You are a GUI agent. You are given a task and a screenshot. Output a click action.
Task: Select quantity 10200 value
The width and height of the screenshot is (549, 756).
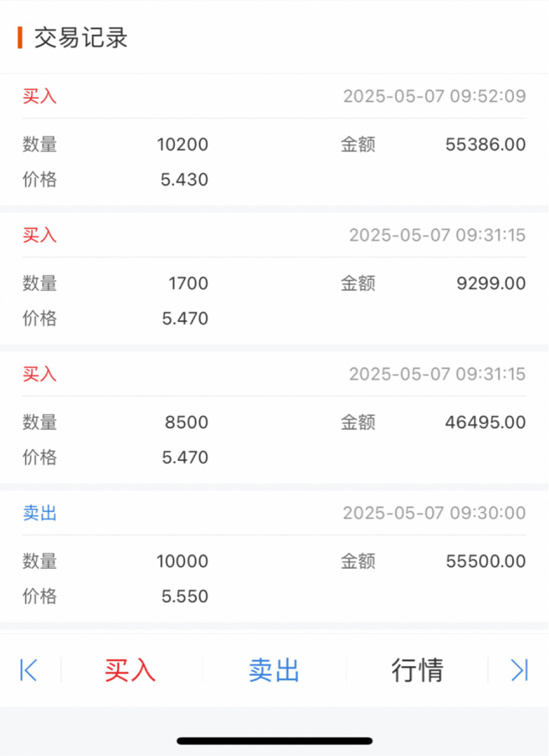[x=182, y=144]
